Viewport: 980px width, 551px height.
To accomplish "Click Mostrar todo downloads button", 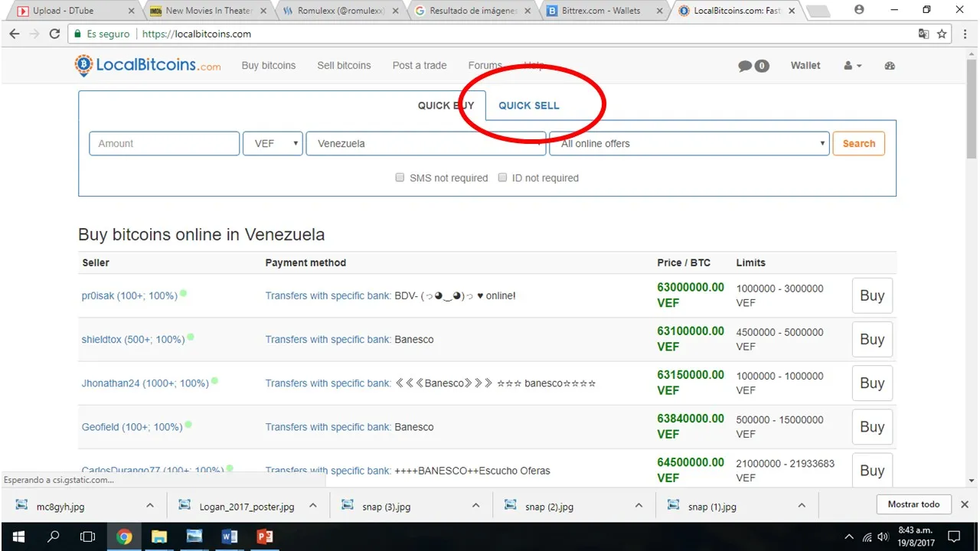I will 913,504.
